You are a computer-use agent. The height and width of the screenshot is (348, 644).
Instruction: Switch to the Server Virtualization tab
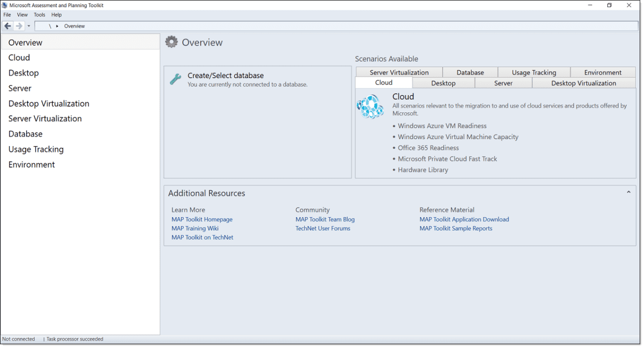(x=399, y=72)
